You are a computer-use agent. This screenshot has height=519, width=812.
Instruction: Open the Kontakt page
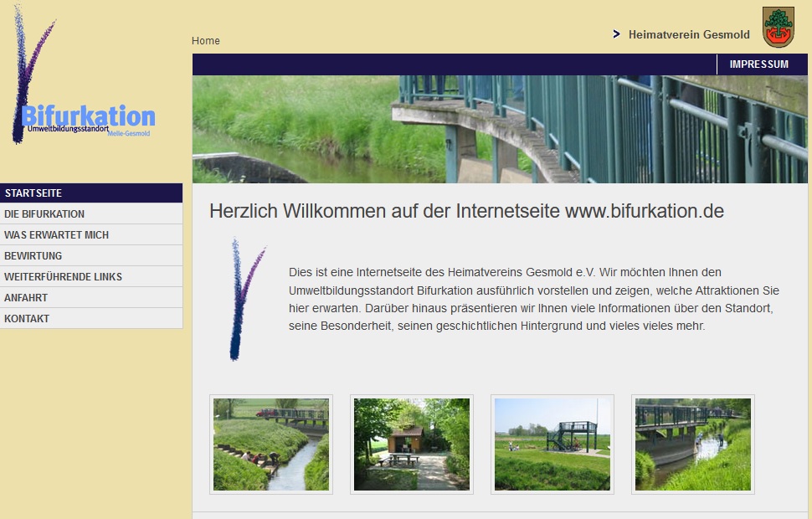pyautogui.click(x=91, y=318)
